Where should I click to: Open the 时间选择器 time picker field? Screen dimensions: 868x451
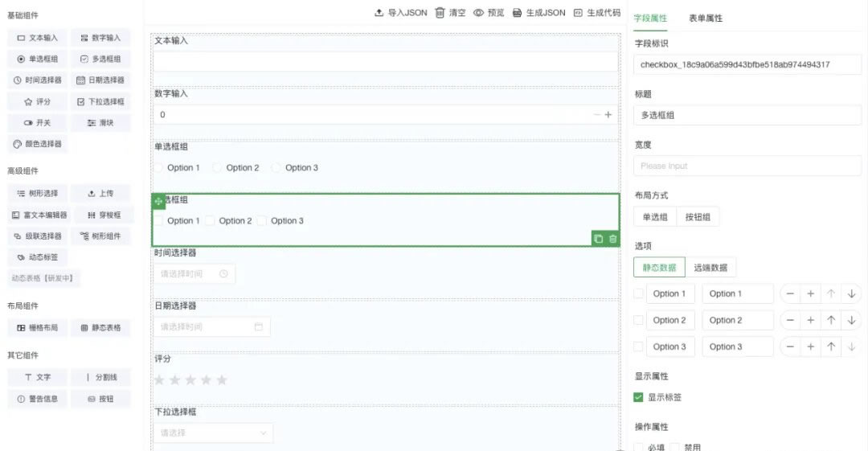[194, 274]
